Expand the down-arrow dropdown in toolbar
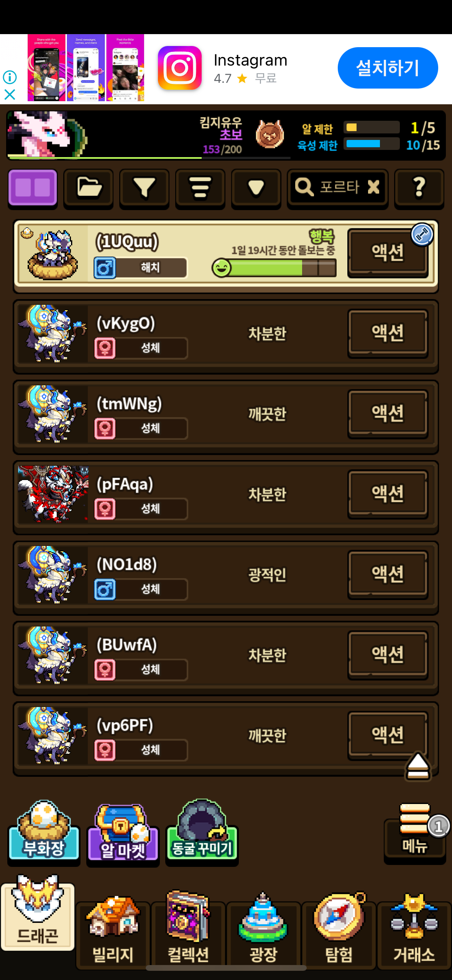This screenshot has width=452, height=980. (x=256, y=188)
